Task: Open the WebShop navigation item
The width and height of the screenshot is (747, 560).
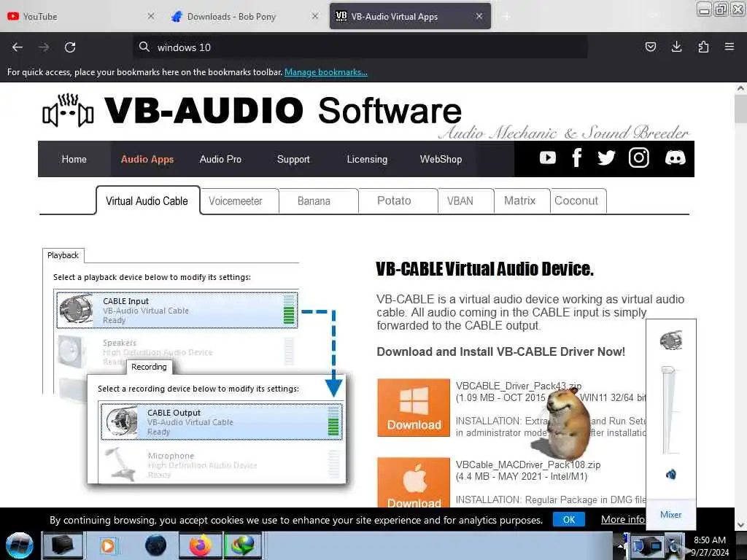Action: 441,159
